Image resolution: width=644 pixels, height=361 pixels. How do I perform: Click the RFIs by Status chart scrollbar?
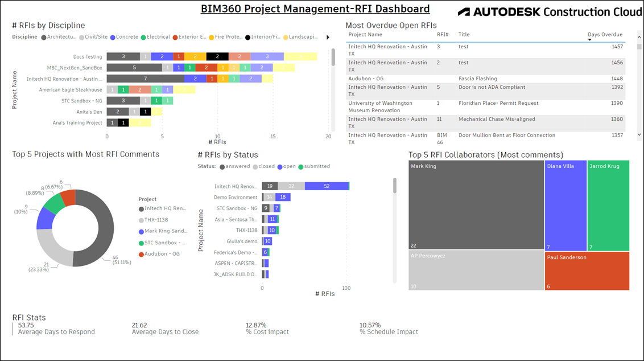tap(395, 186)
